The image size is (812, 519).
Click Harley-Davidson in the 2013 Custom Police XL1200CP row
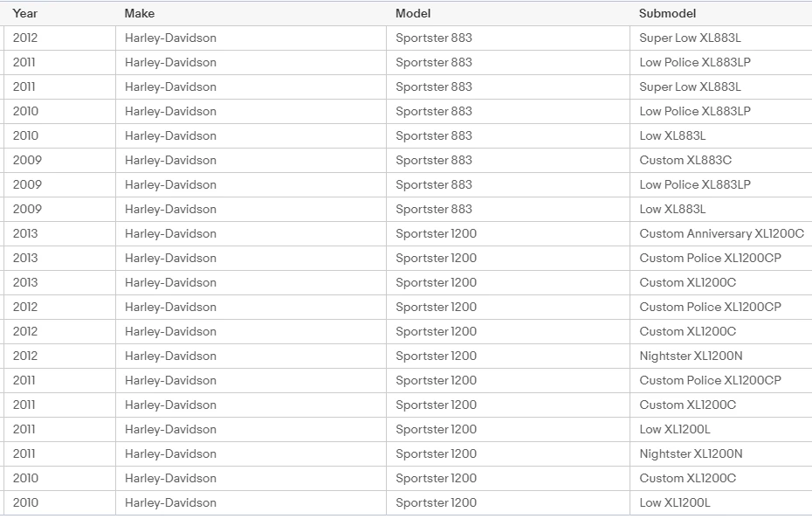(x=170, y=259)
